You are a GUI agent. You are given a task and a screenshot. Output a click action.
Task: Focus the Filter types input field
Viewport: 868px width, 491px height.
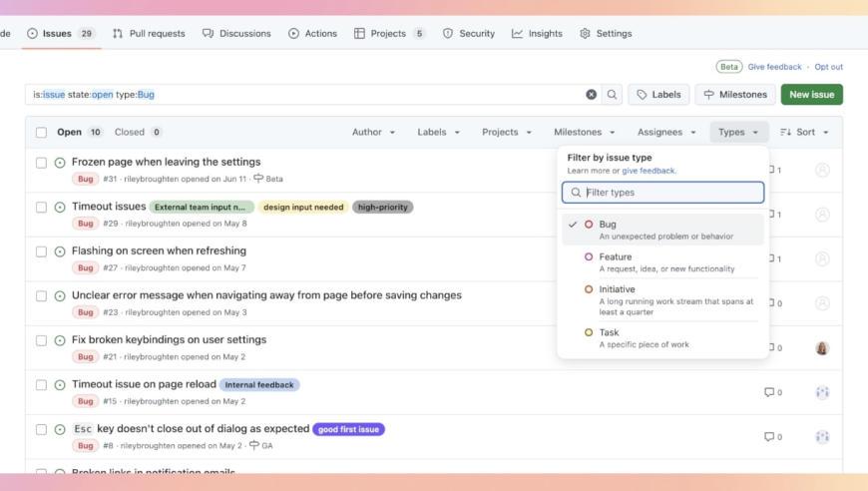(x=662, y=193)
